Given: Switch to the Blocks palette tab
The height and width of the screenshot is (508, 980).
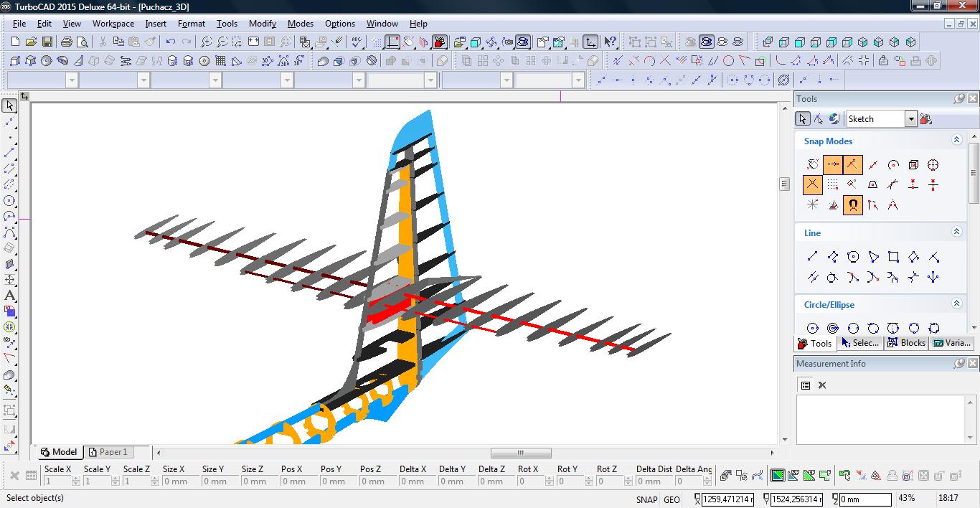Looking at the screenshot, I should click(907, 343).
